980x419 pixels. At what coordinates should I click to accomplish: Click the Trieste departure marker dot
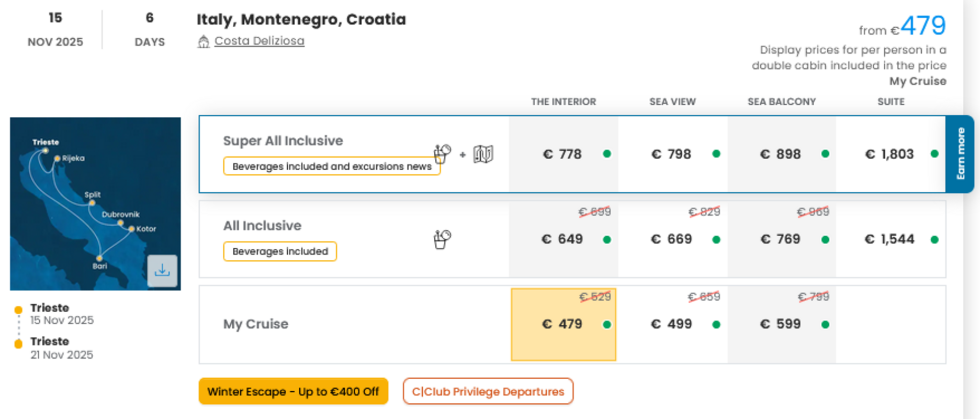[x=18, y=310]
